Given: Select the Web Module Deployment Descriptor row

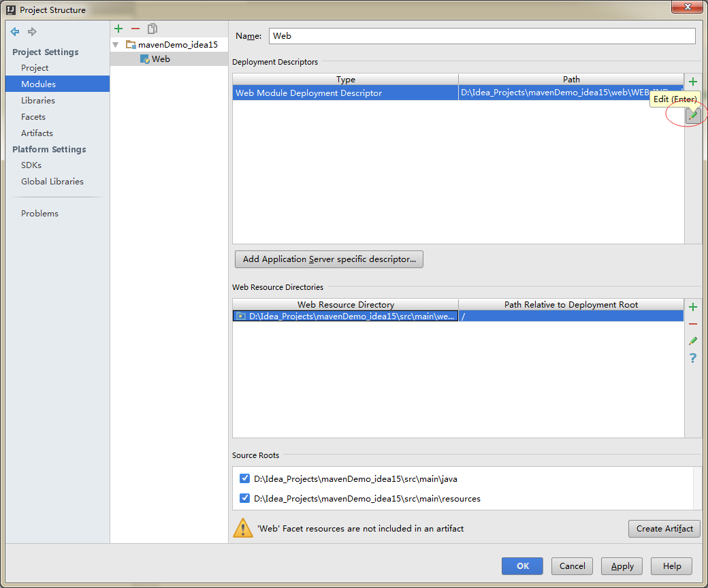Looking at the screenshot, I should (458, 93).
